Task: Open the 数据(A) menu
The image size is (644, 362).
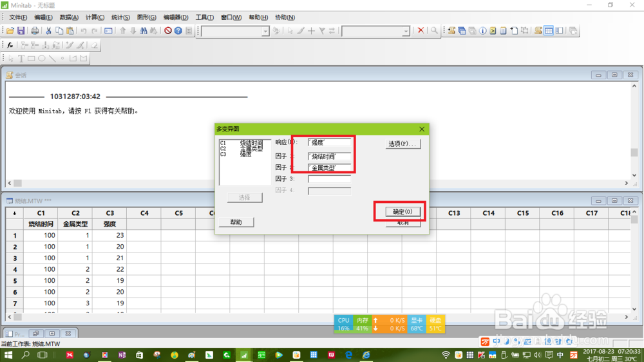Action: [69, 17]
